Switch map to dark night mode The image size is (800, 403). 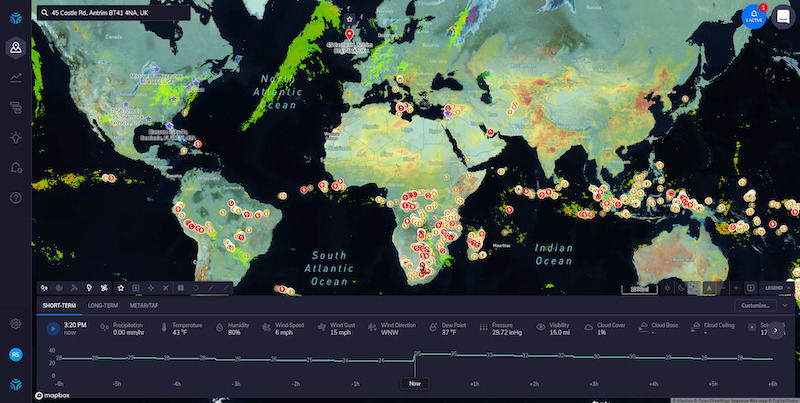click(679, 288)
